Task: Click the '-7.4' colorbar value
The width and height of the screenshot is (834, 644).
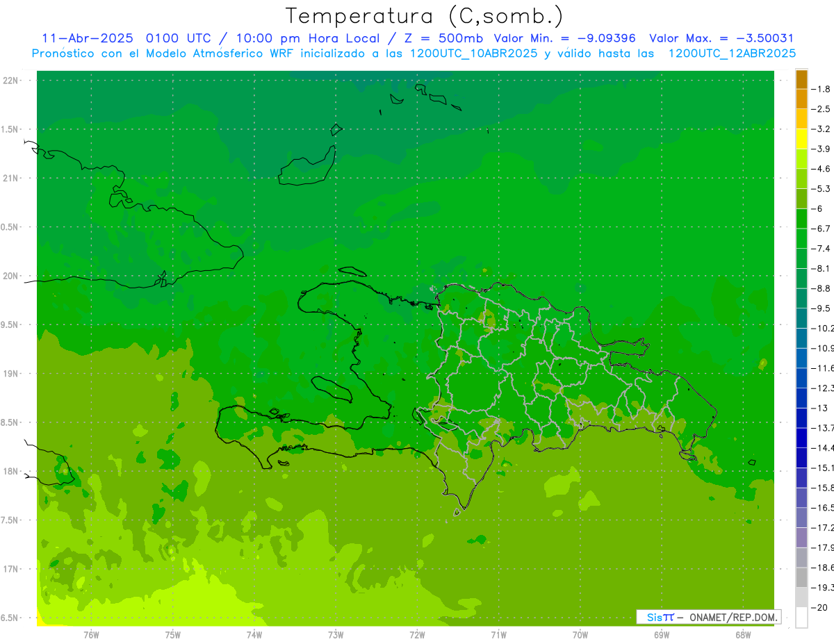Action: click(821, 248)
